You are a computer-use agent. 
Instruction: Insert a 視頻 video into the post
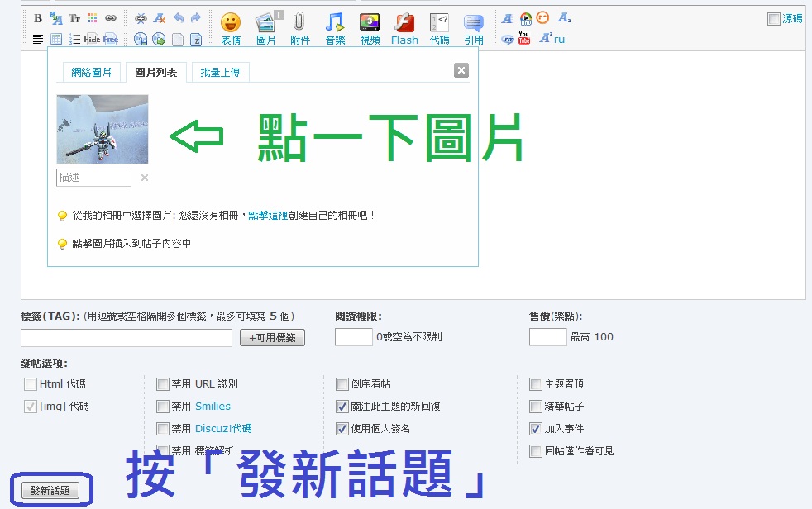[370, 29]
